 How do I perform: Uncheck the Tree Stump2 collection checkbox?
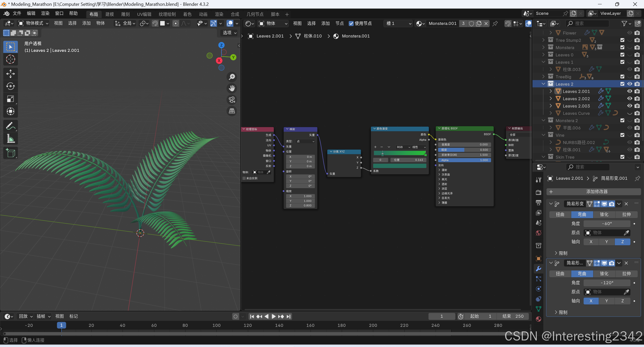[x=622, y=40]
